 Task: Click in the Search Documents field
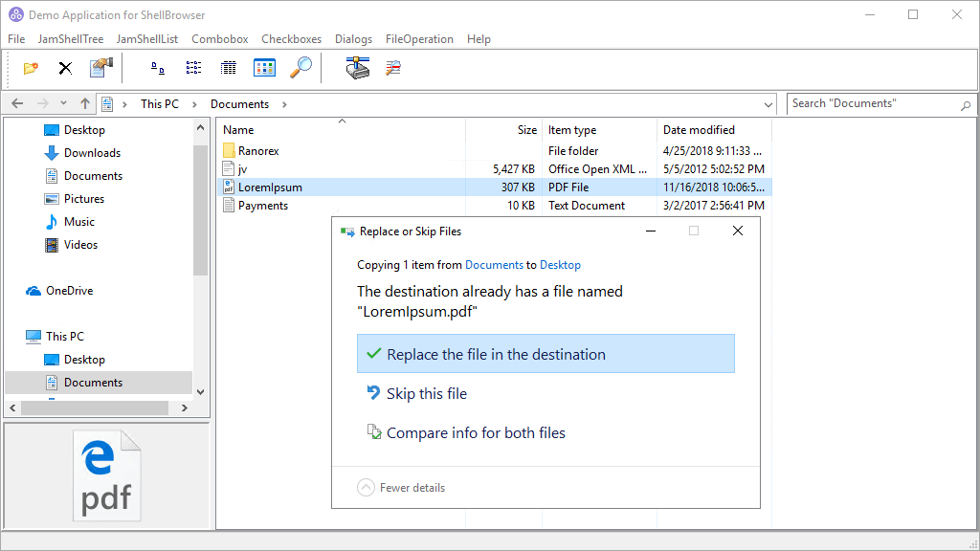click(x=871, y=104)
